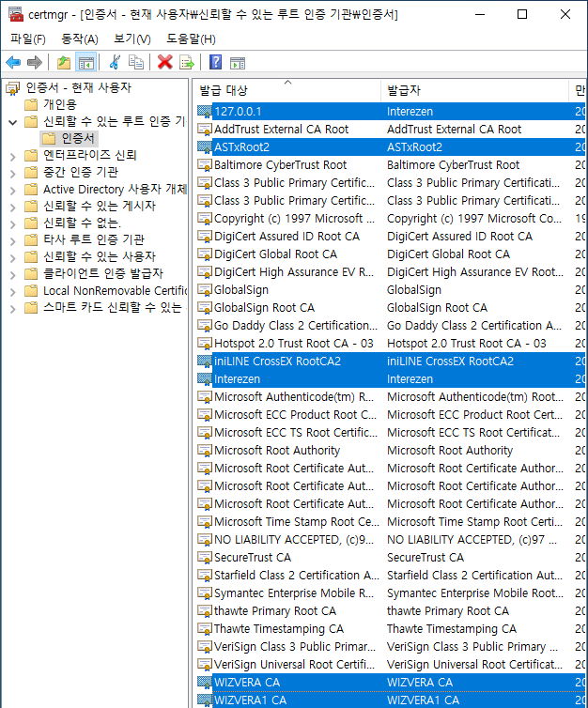
Task: Click certificate icon beside SecureTrust CA
Action: 205,557
